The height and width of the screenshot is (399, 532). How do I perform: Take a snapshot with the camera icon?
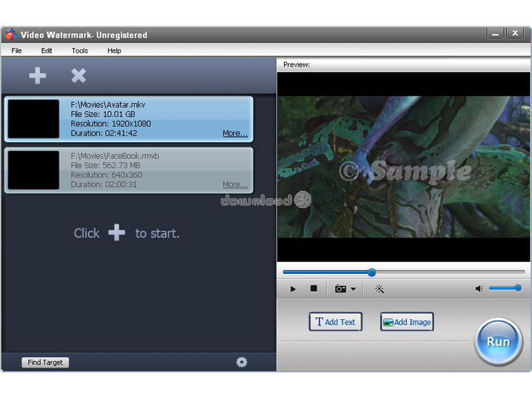click(340, 289)
